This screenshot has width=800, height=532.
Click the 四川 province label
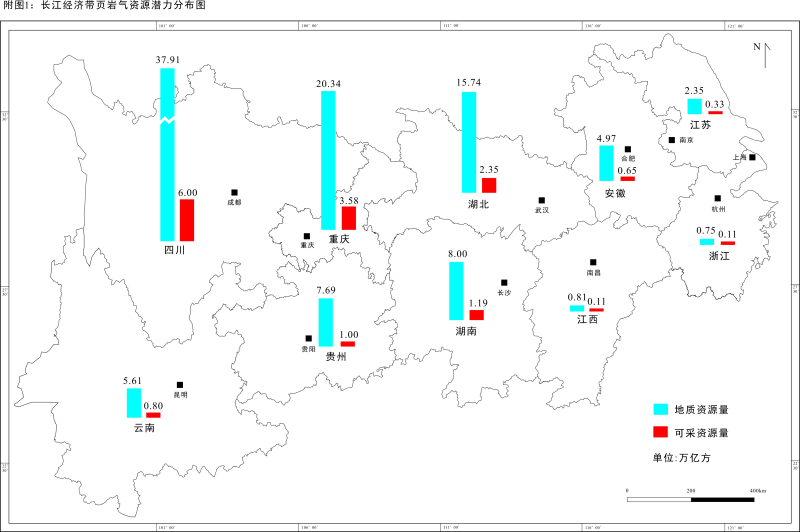[174, 250]
